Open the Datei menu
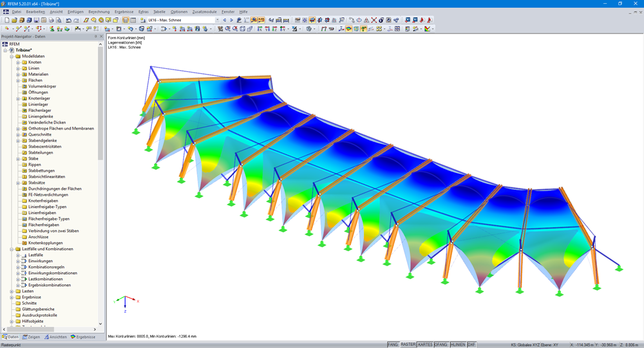This screenshot has height=348, width=644. [x=17, y=12]
